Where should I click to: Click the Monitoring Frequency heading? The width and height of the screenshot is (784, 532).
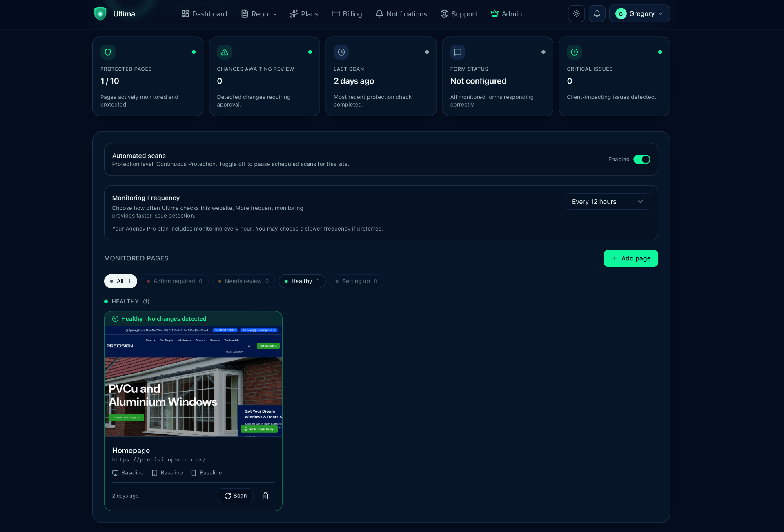[146, 198]
